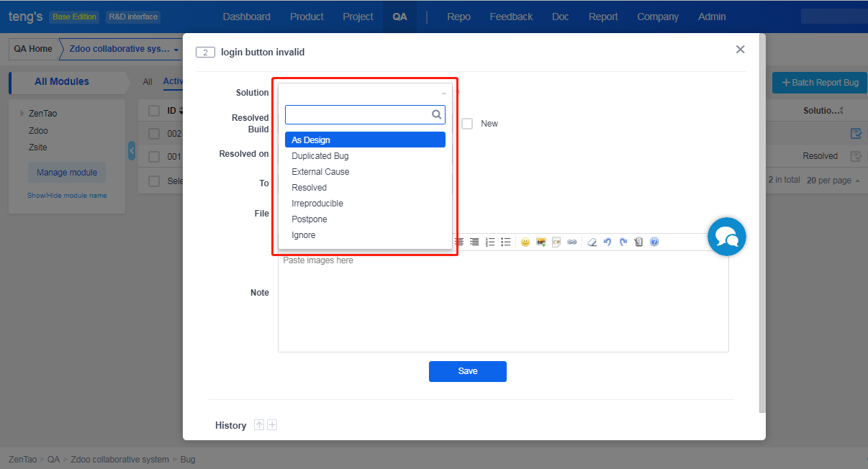Click the Manage module button
The width and height of the screenshot is (868, 469).
pos(67,173)
